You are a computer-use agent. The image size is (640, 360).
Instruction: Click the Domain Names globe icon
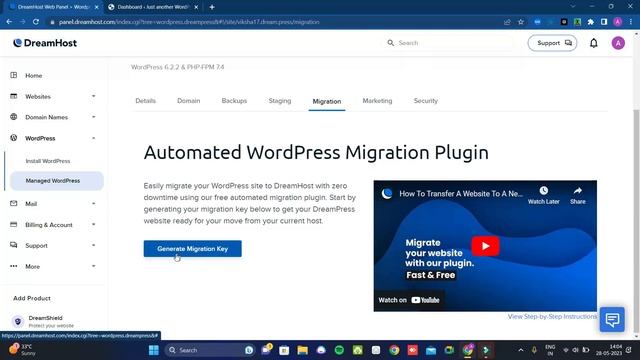(13, 117)
